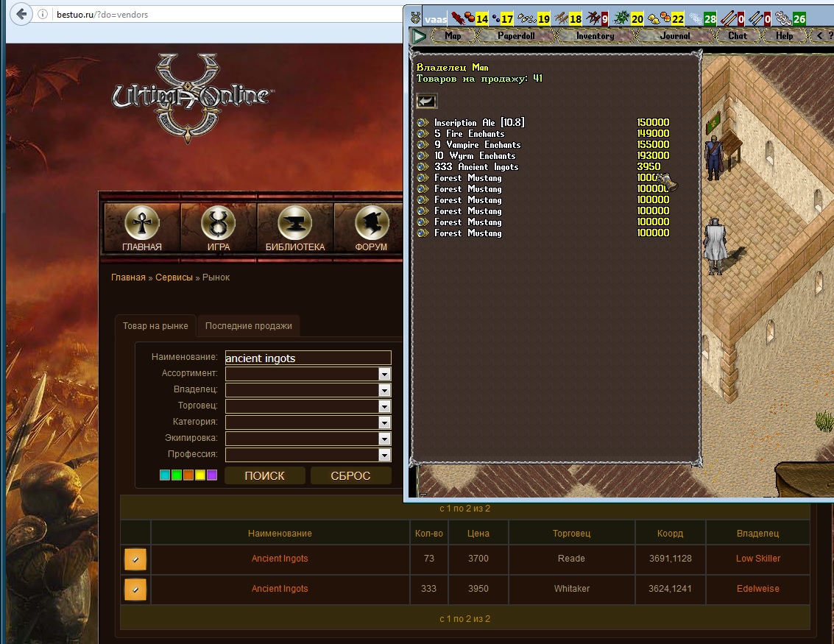Click the ingot icon in the Whitaker row
834x644 pixels.
tap(135, 590)
